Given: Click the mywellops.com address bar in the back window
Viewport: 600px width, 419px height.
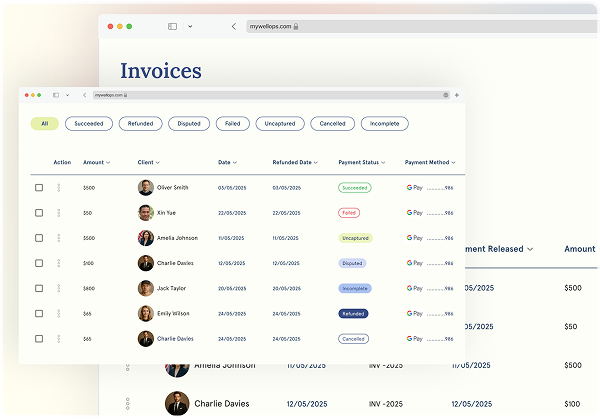Looking at the screenshot, I should pyautogui.click(x=288, y=26).
